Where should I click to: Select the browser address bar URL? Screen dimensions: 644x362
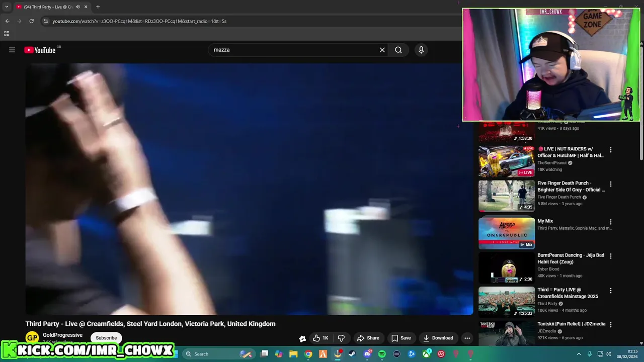(139, 21)
